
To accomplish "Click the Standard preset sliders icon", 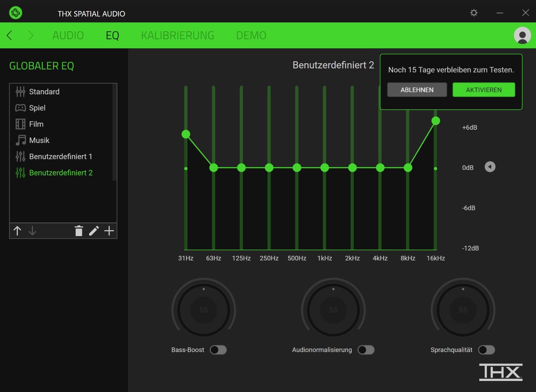I will [x=20, y=92].
